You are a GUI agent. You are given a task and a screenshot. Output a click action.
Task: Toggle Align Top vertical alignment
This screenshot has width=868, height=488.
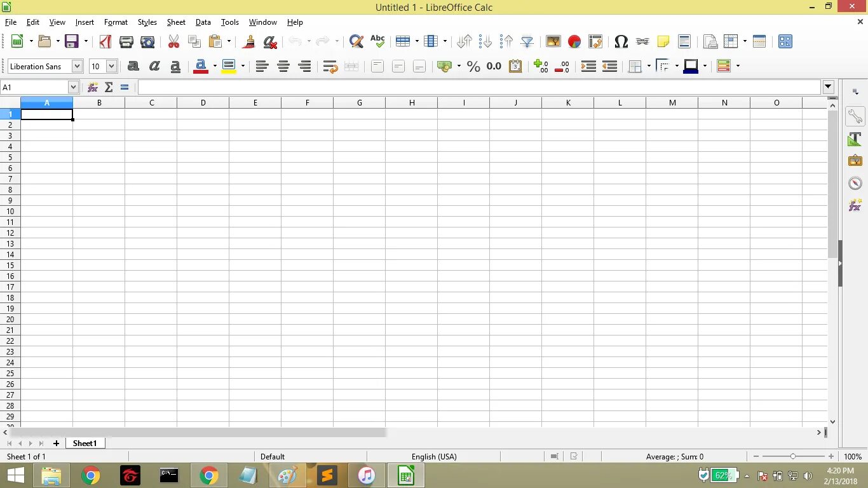(377, 66)
